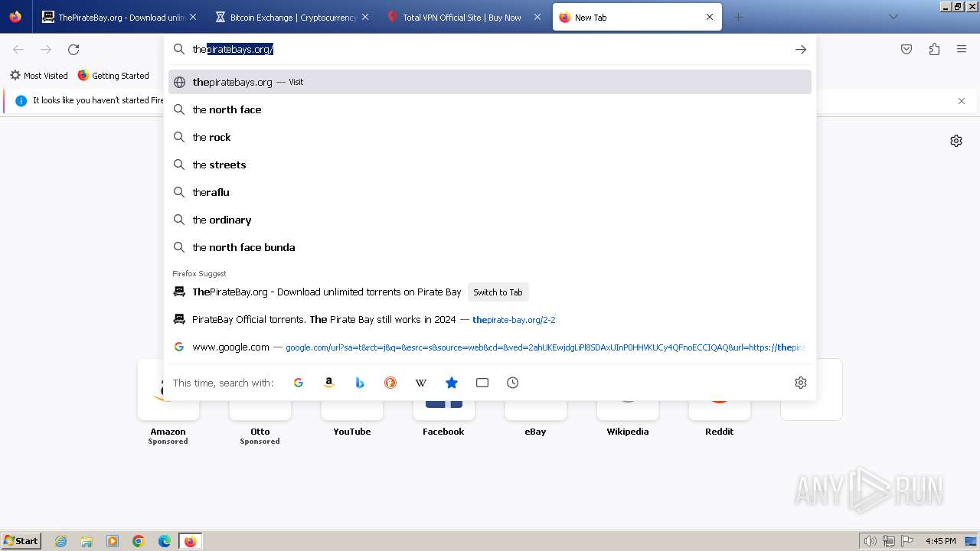Select 'theraflu' suggestion
This screenshot has width=980, height=551.
coord(490,192)
